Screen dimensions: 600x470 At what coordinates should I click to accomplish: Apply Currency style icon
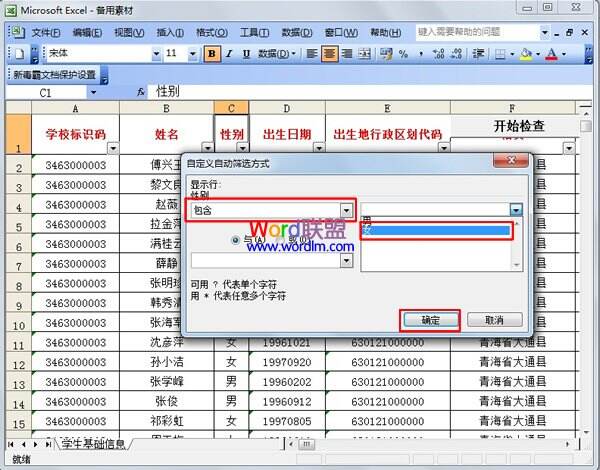[386, 54]
